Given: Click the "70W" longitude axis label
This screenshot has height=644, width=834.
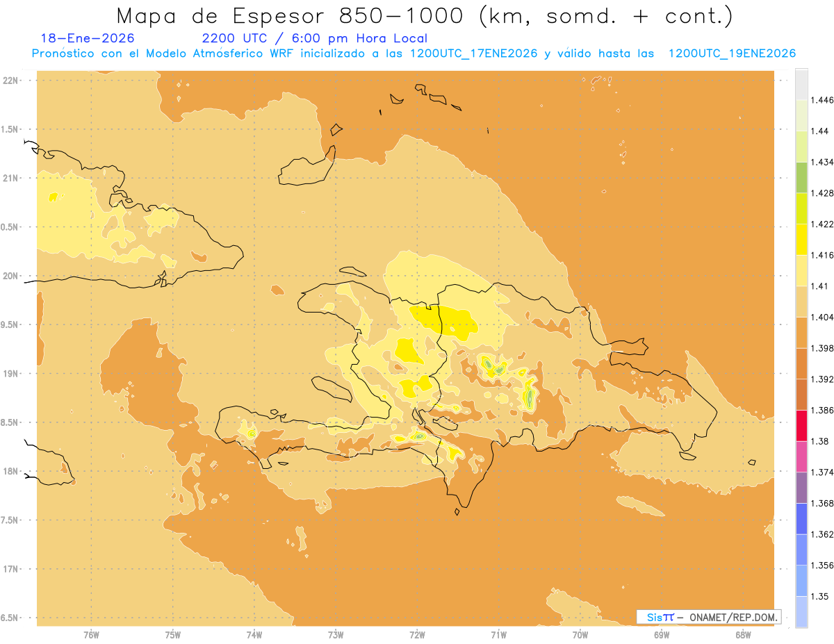Looking at the screenshot, I should pyautogui.click(x=580, y=634).
